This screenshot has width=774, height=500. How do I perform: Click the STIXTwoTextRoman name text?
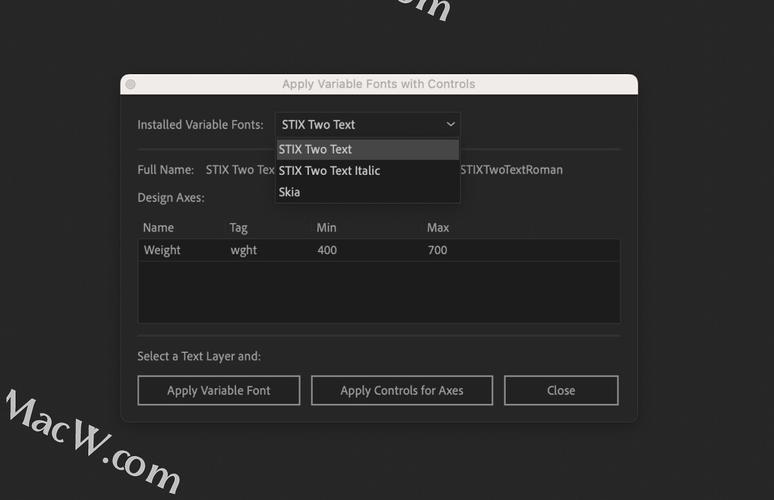point(511,170)
